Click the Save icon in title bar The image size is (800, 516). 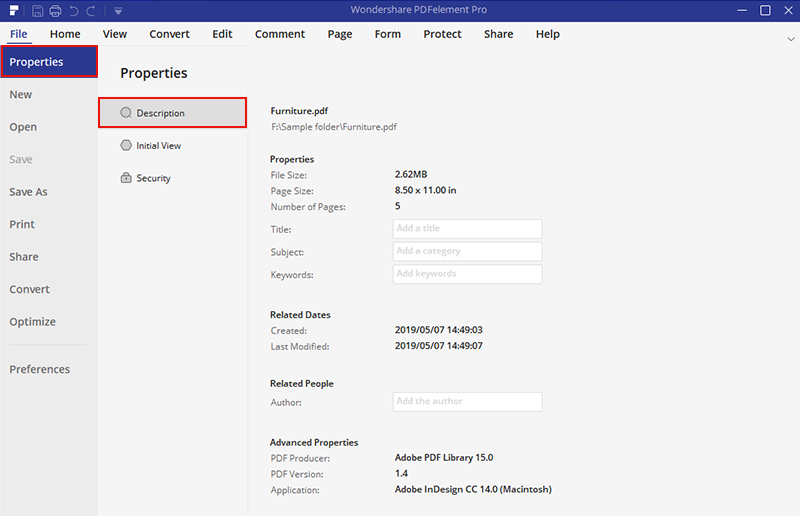(x=37, y=11)
